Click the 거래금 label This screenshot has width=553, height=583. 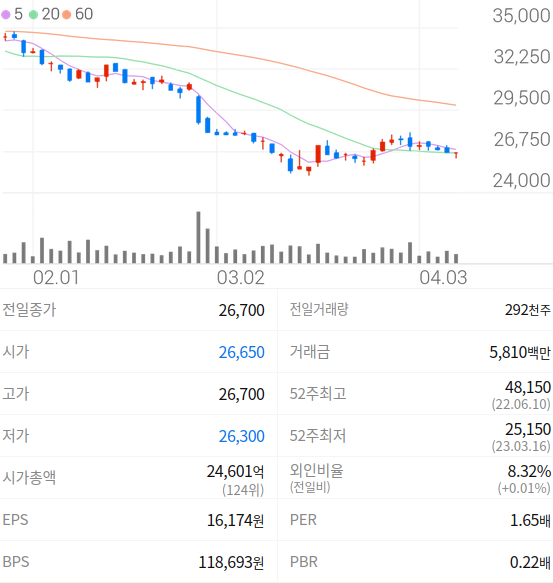click(x=310, y=352)
